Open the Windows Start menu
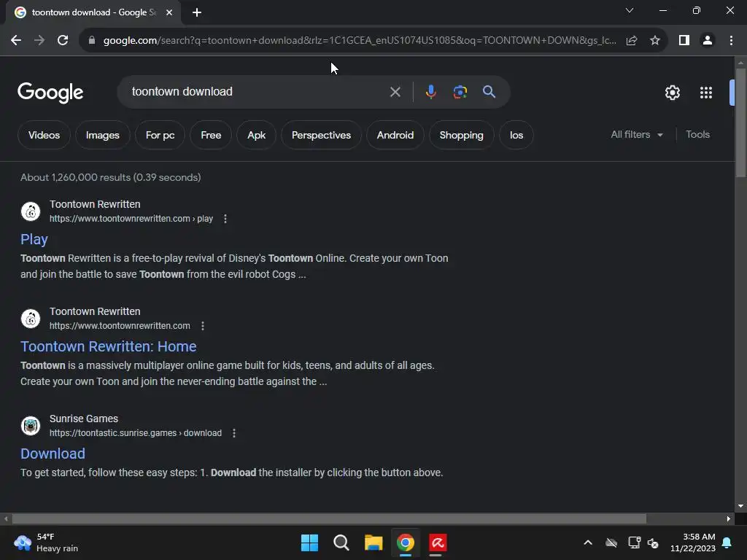This screenshot has width=747, height=560. [309, 542]
